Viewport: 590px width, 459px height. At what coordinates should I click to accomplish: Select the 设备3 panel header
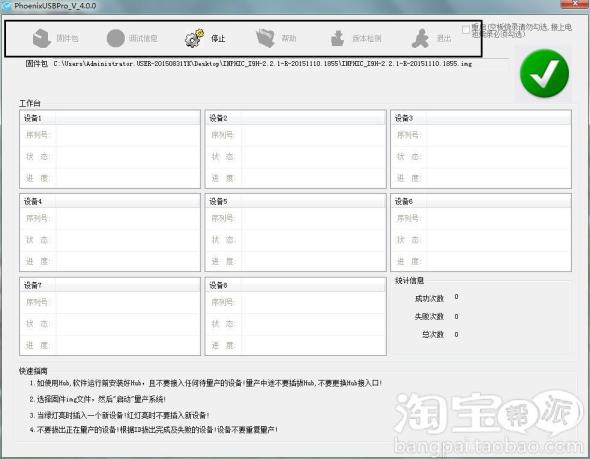481,118
